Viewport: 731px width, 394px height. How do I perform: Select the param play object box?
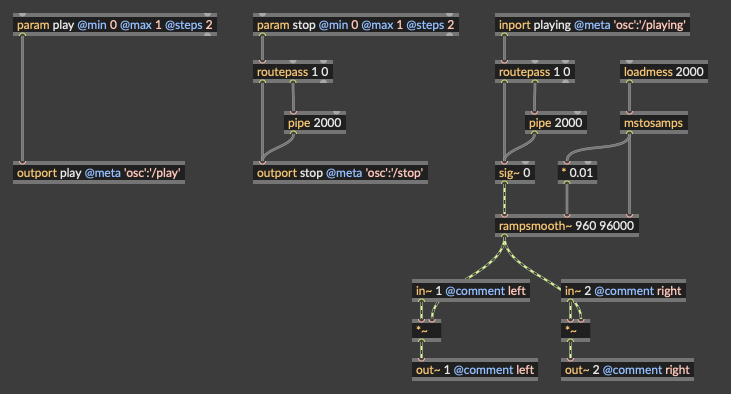coord(115,25)
